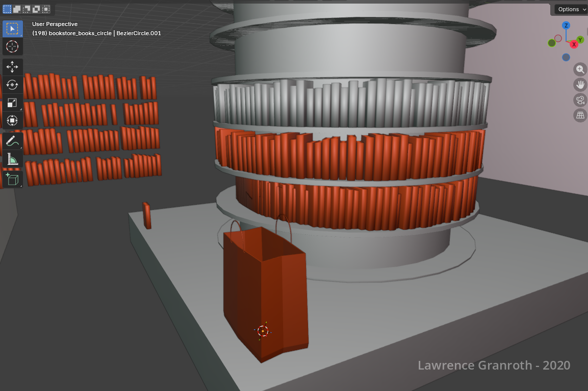This screenshot has width=588, height=391.
Task: Select the Select Box tool
Action: 13,29
